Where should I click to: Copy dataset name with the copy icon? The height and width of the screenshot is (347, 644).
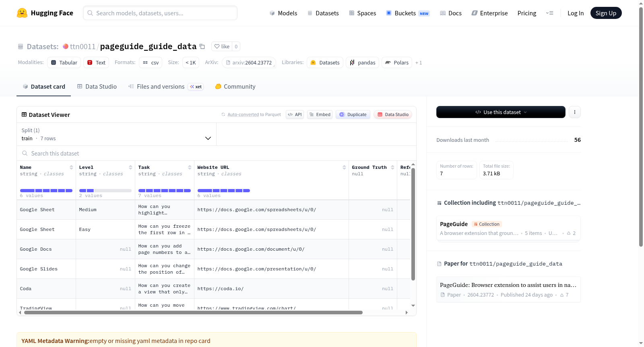point(202,46)
